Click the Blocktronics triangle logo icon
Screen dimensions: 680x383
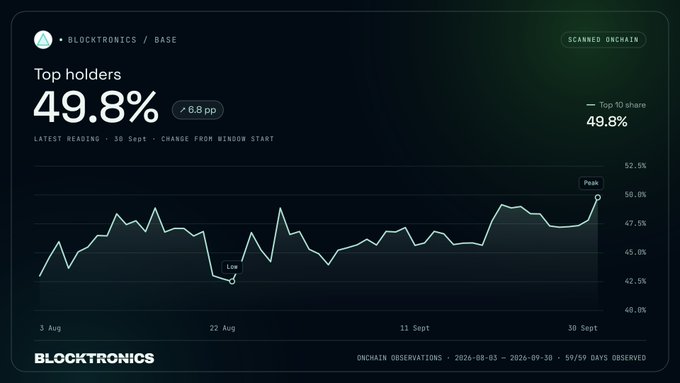click(43, 40)
